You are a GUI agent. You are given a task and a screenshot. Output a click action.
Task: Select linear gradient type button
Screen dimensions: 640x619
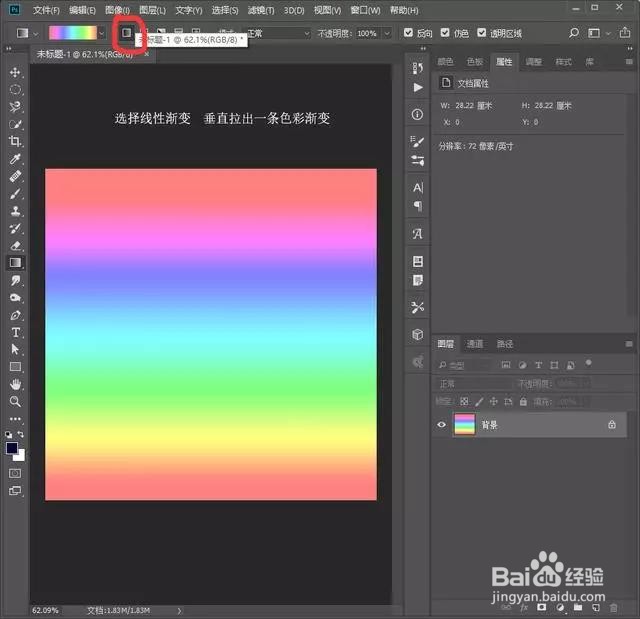point(127,32)
